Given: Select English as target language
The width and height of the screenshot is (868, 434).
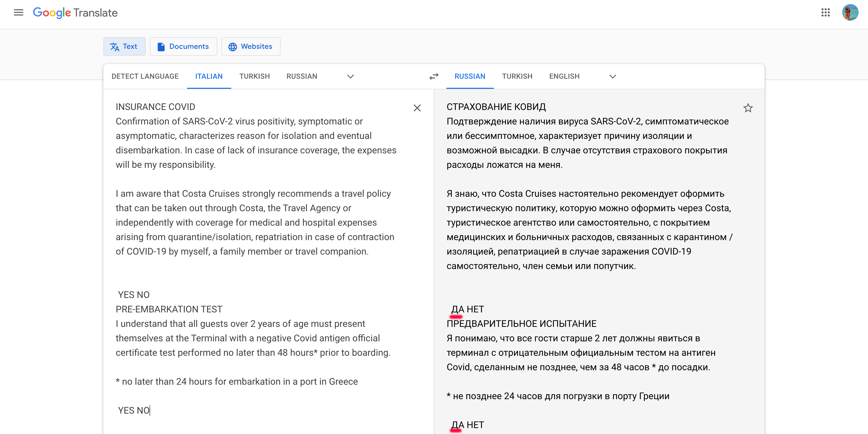Looking at the screenshot, I should click(564, 76).
